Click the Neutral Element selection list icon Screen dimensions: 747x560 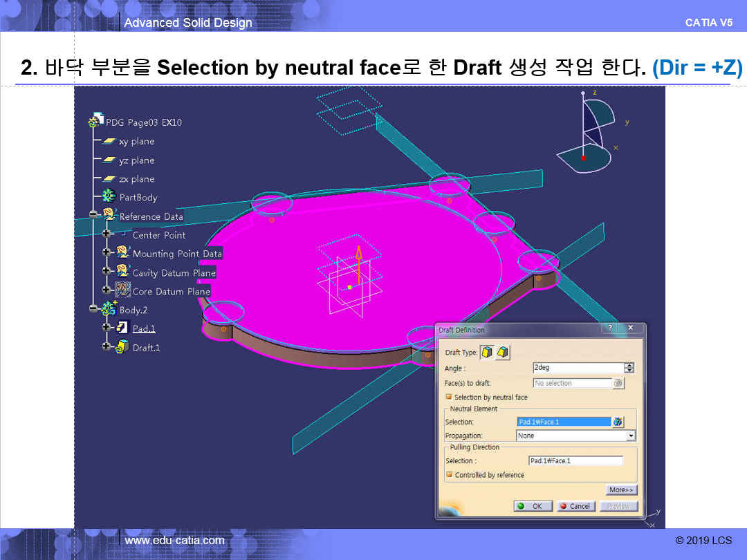pos(618,422)
